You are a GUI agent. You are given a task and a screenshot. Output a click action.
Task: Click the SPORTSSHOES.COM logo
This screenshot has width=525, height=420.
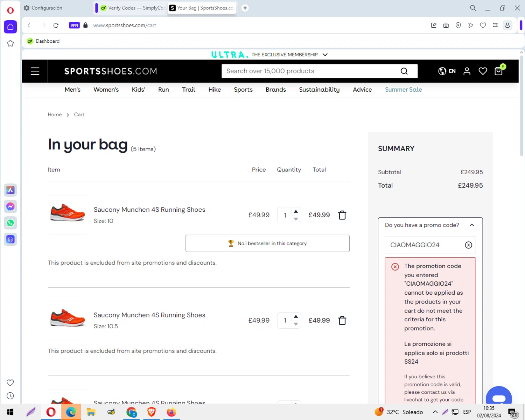[x=111, y=71]
